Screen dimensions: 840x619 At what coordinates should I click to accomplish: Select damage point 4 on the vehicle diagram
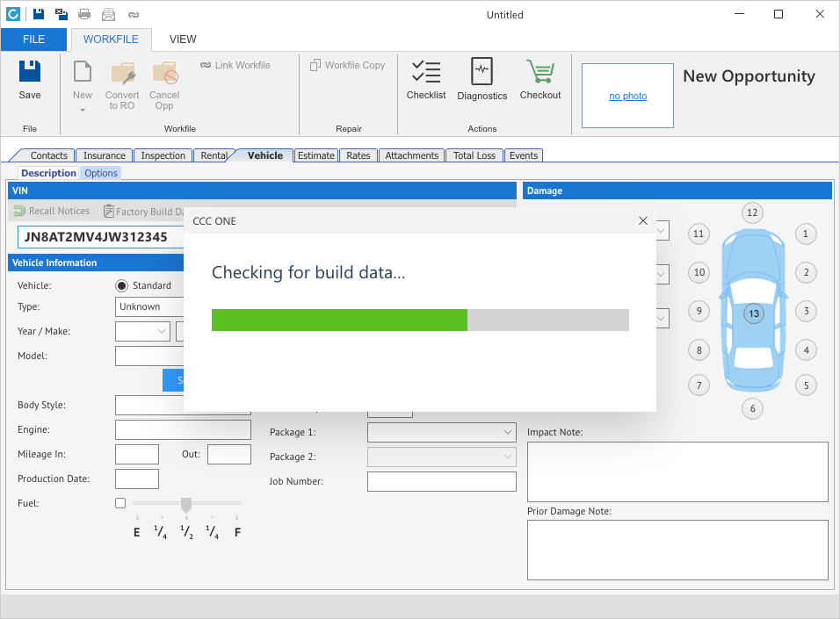coord(806,350)
